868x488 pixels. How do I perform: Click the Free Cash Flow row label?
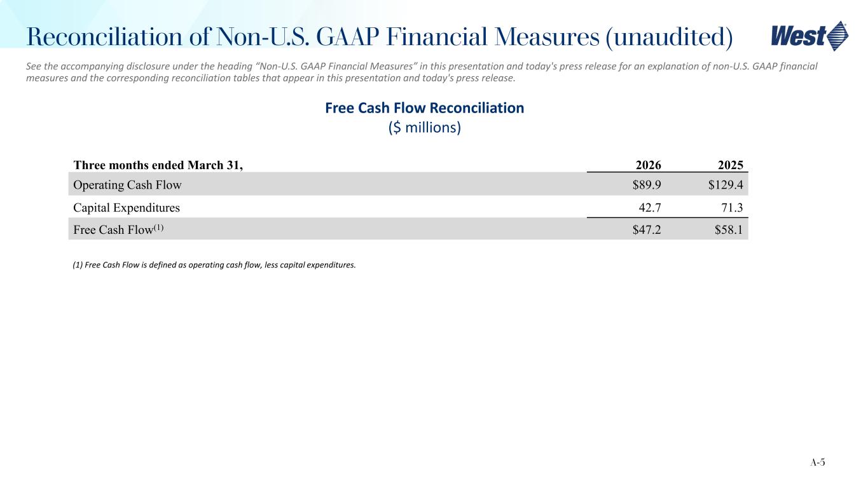pos(110,229)
